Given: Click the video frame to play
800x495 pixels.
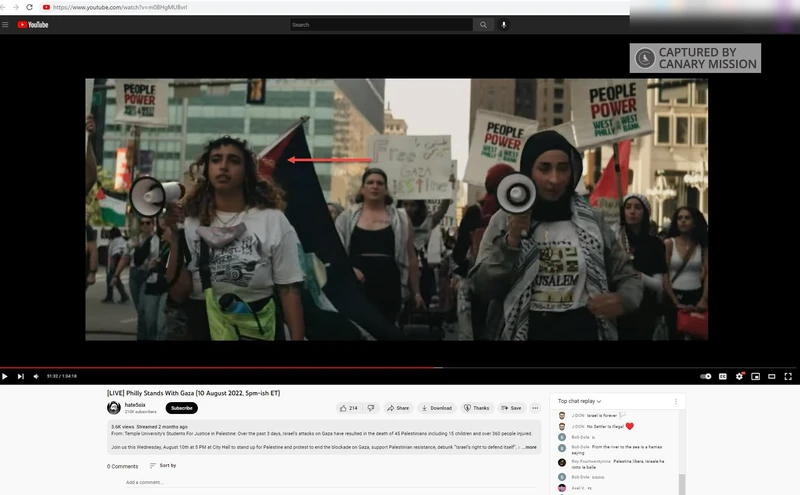Looking at the screenshot, I should pyautogui.click(x=396, y=209).
